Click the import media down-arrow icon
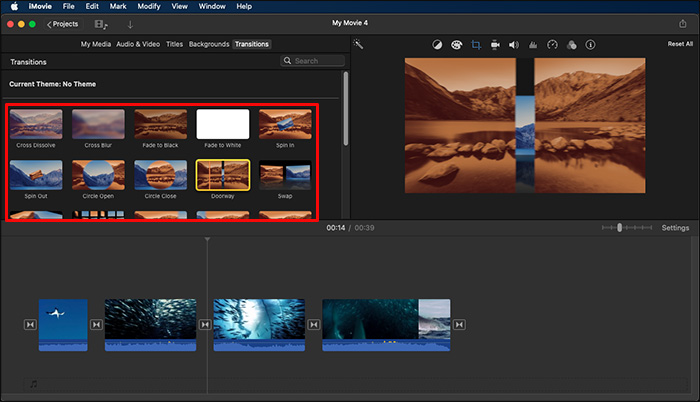700x402 pixels. 130,23
